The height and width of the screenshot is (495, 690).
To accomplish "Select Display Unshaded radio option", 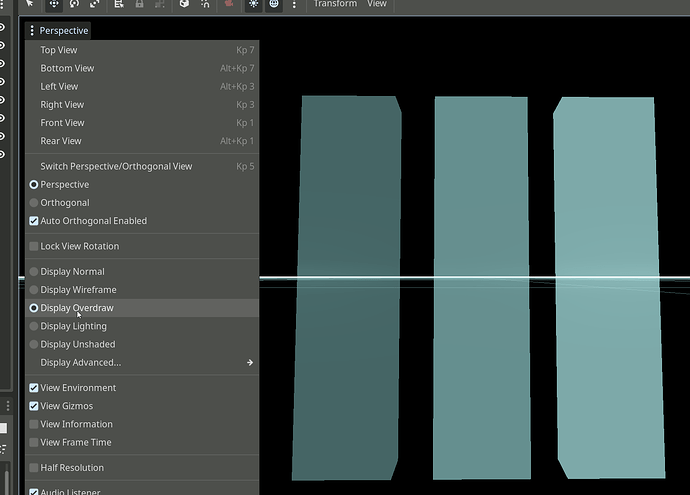I will click(142, 344).
